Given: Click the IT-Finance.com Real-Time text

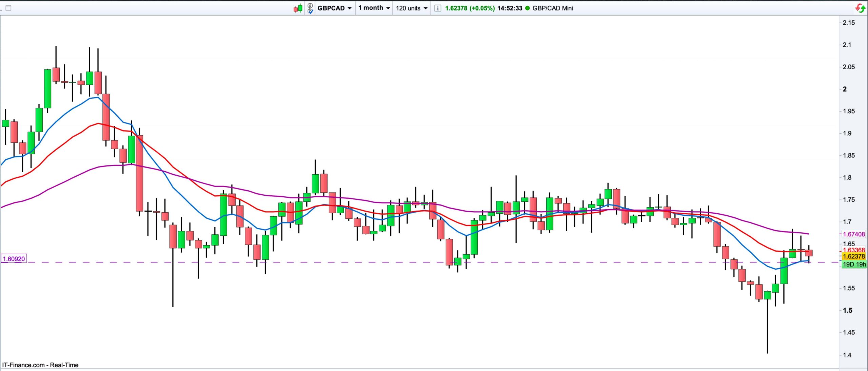Looking at the screenshot, I should pos(40,365).
